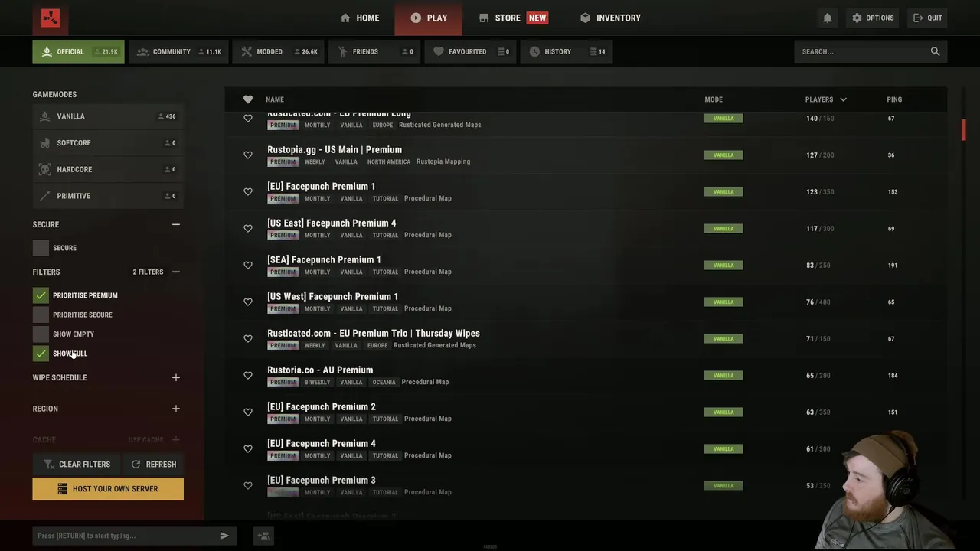The width and height of the screenshot is (980, 551).
Task: Send chat message arrow icon
Action: click(x=224, y=536)
